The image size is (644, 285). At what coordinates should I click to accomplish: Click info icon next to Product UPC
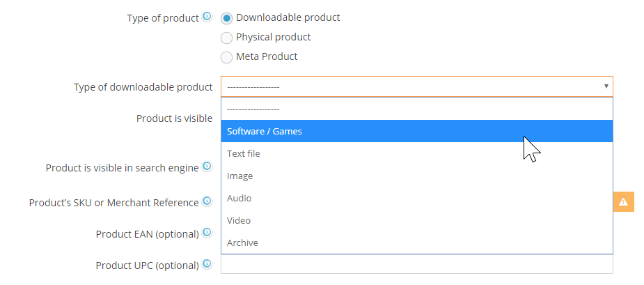pyautogui.click(x=207, y=265)
